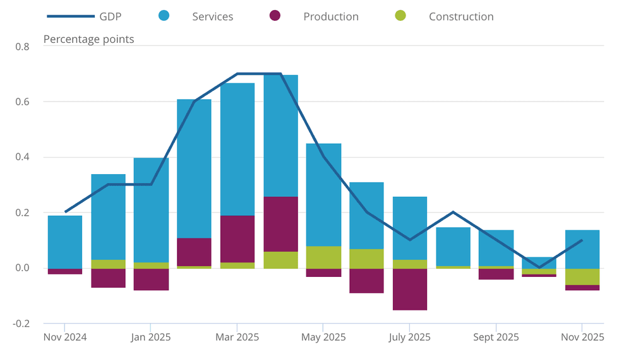Click the green Construction legend circle
Image resolution: width=619 pixels, height=364 pixels.
(400, 16)
